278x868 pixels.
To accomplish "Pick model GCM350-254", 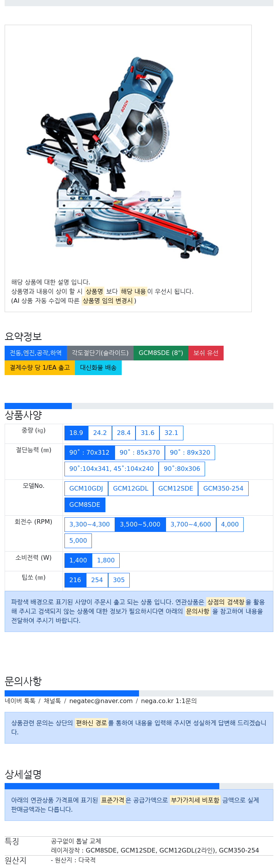I will 223,489.
